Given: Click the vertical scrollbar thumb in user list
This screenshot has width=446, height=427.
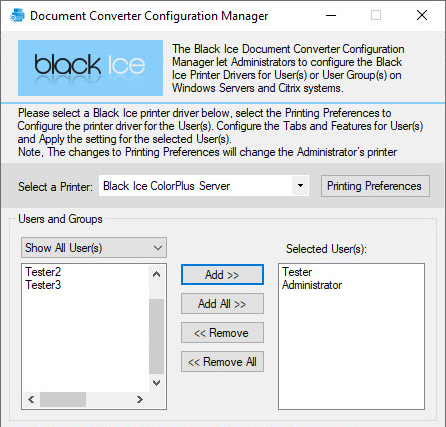Looking at the screenshot, I should tap(156, 336).
